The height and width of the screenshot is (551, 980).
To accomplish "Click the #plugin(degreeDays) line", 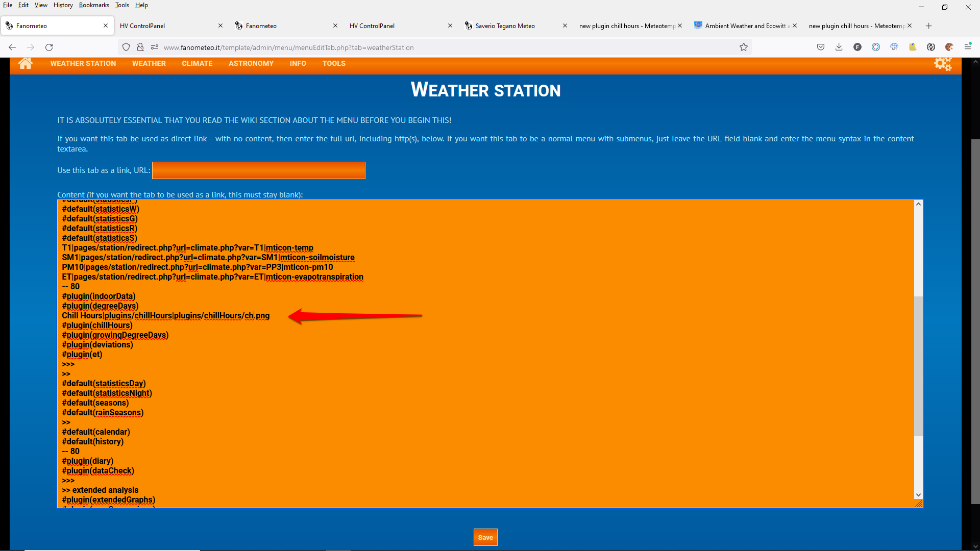I will [101, 306].
